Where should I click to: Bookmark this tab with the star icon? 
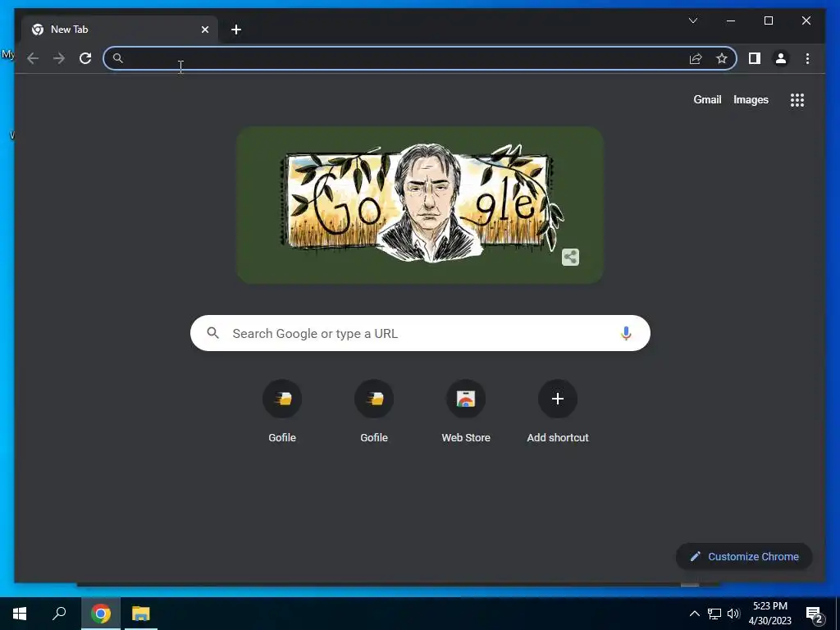pyautogui.click(x=722, y=58)
